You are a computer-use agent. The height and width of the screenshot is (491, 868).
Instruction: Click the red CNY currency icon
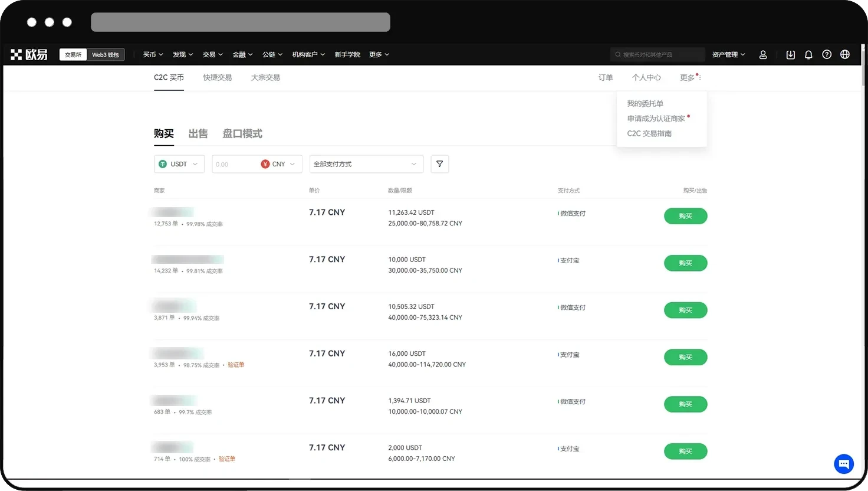click(265, 164)
